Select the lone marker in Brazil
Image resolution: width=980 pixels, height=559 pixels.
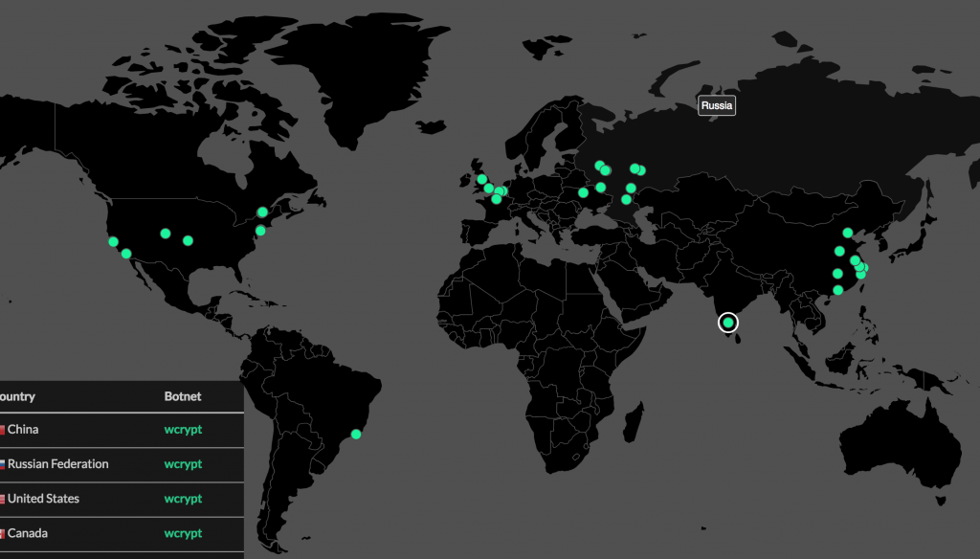[x=356, y=434]
